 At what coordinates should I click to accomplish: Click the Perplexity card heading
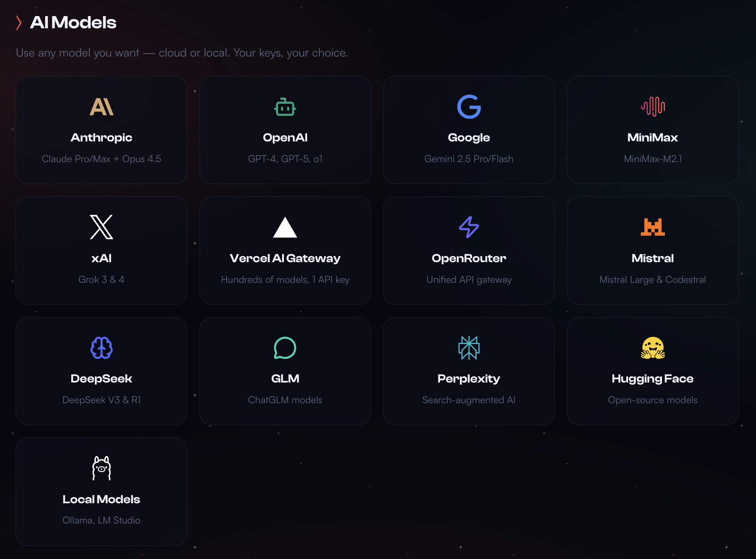click(469, 379)
